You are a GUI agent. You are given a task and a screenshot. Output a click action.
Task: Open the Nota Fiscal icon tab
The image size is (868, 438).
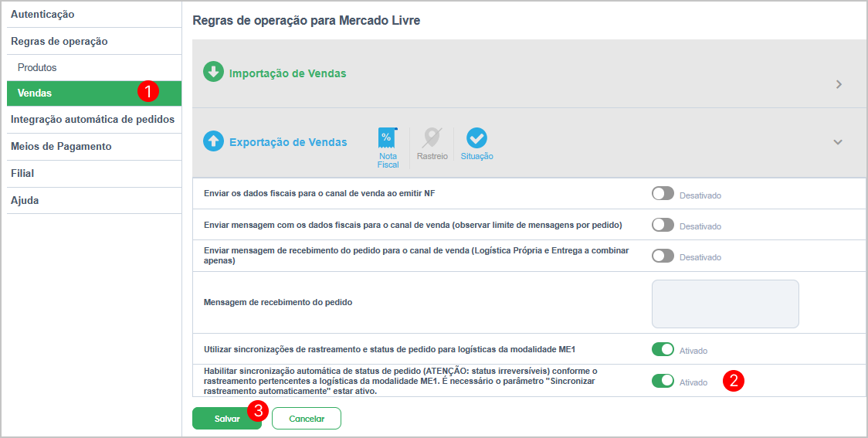[388, 148]
